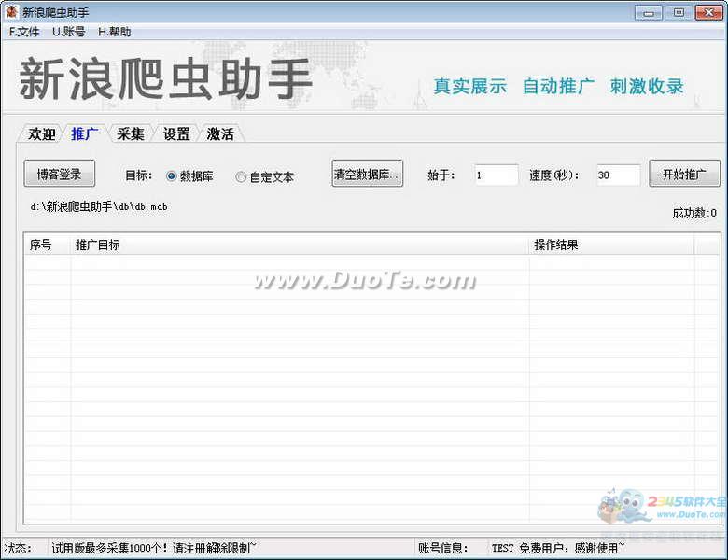The width and height of the screenshot is (728, 560).
Task: Switch to the 激活 tab
Action: pos(220,133)
